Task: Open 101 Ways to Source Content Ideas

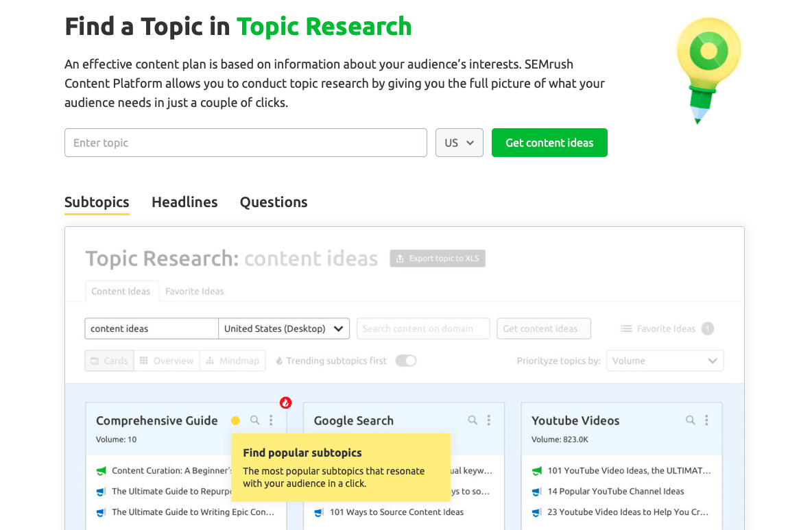Action: tap(396, 512)
